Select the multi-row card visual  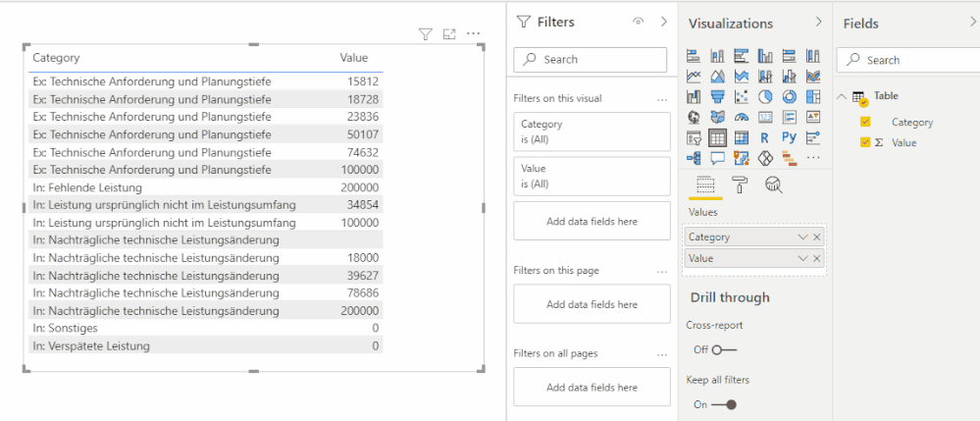click(790, 117)
